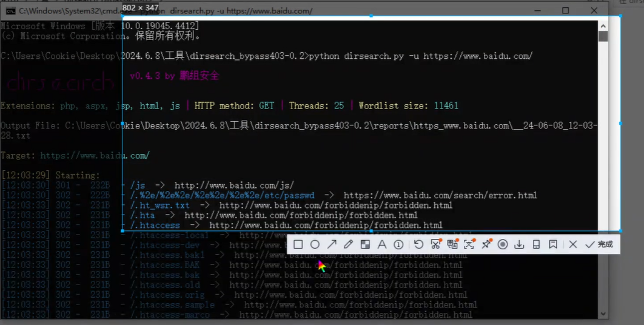The image size is (644, 325).
Task: Click the '/.ht_wsr.txt' result path
Action: (159, 205)
